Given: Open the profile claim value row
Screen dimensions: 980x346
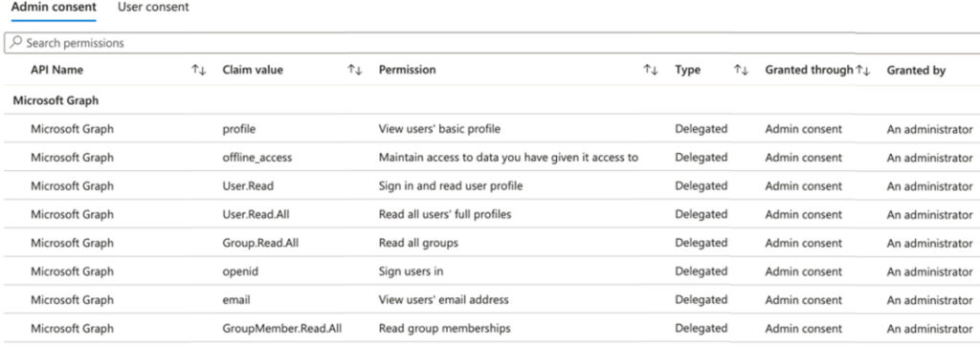Looking at the screenshot, I should coord(490,129).
